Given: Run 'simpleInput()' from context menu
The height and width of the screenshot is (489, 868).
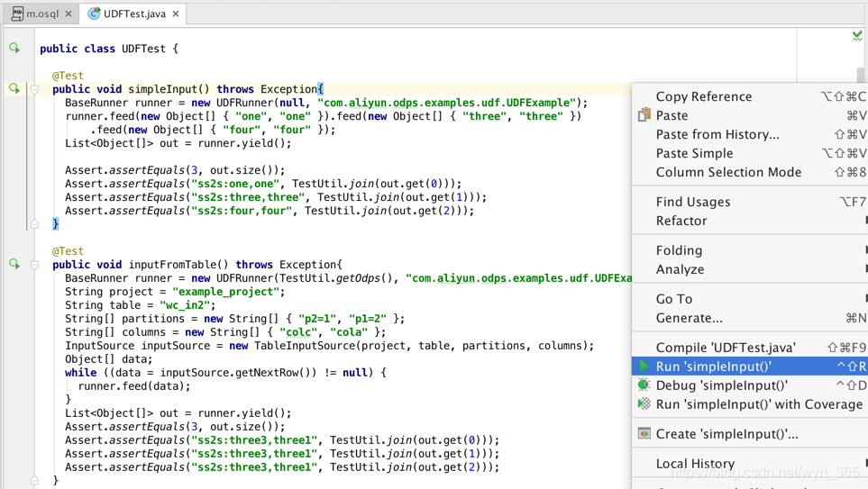Looking at the screenshot, I should pyautogui.click(x=750, y=367).
